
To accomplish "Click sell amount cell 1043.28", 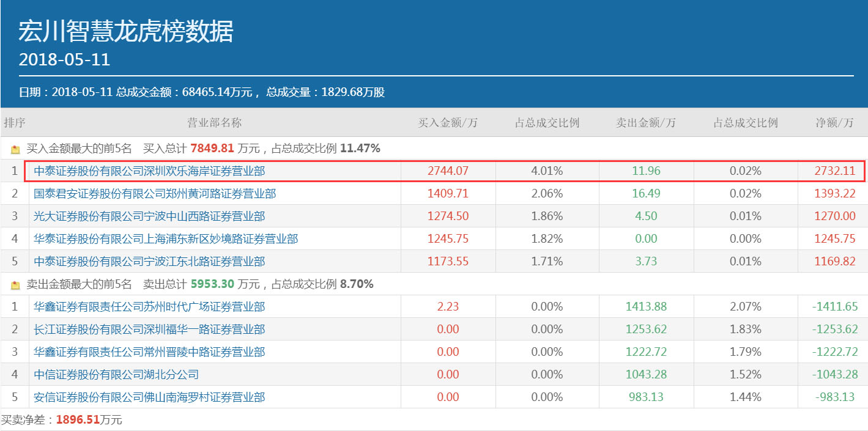I will click(x=646, y=375).
